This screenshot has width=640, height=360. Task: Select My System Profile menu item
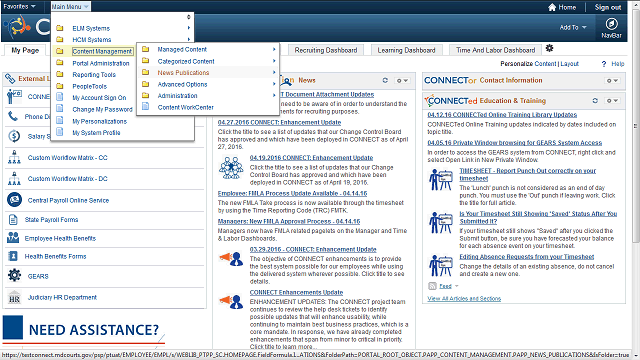(96, 133)
